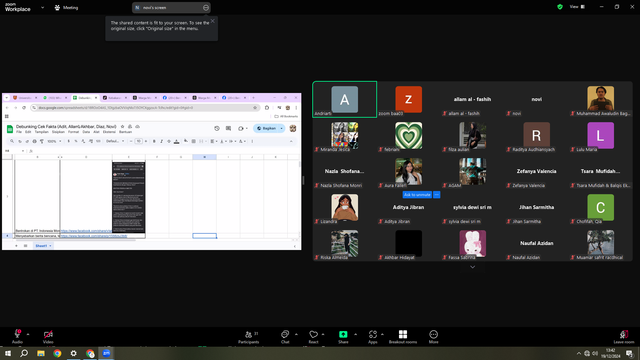Click the Ask to unmute button
Screen dimensions: 640x360
[417, 195]
